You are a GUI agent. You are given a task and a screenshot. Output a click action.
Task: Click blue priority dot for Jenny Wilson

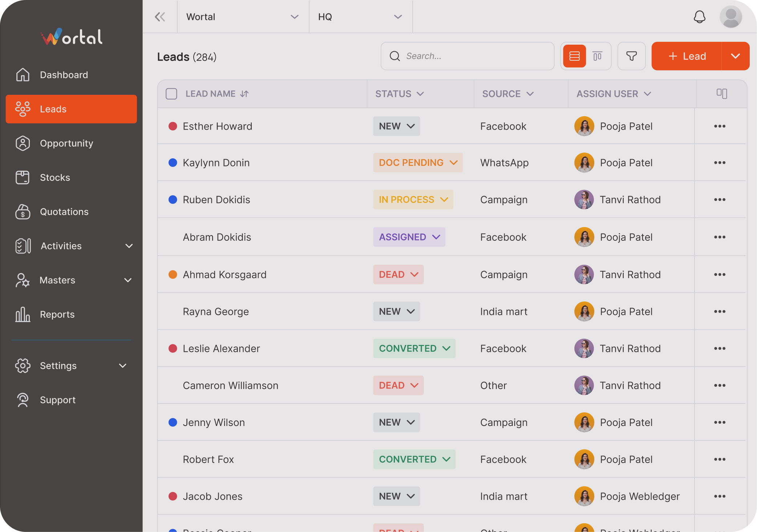point(173,422)
